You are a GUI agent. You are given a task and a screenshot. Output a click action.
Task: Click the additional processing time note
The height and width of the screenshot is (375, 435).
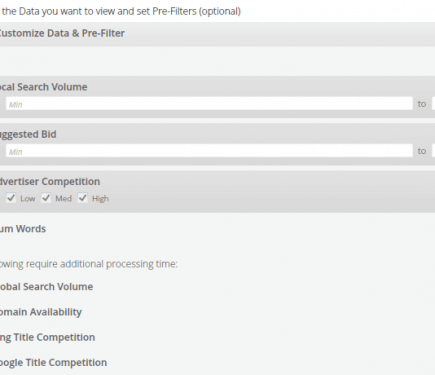point(89,264)
